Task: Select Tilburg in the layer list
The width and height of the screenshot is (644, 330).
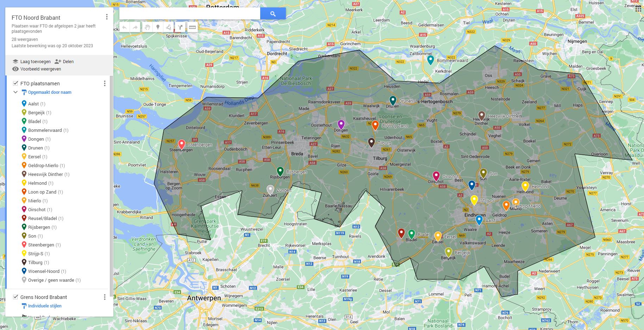Action: [35, 262]
